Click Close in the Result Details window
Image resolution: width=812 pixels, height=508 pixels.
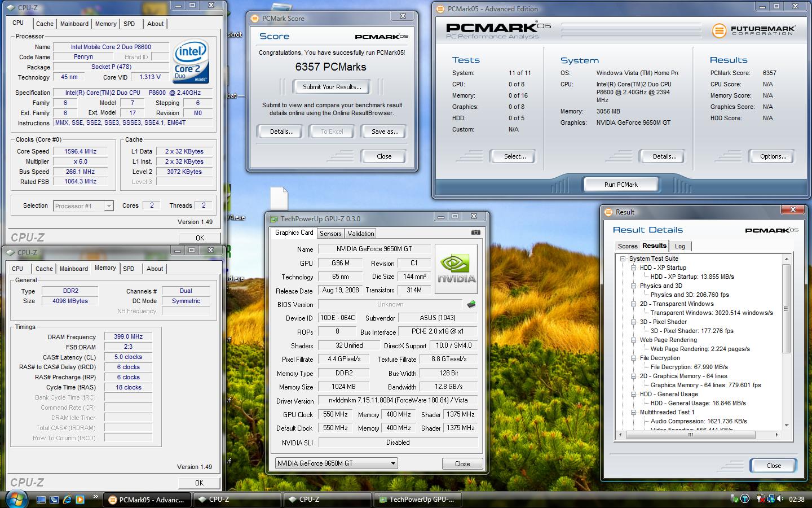[x=774, y=466]
